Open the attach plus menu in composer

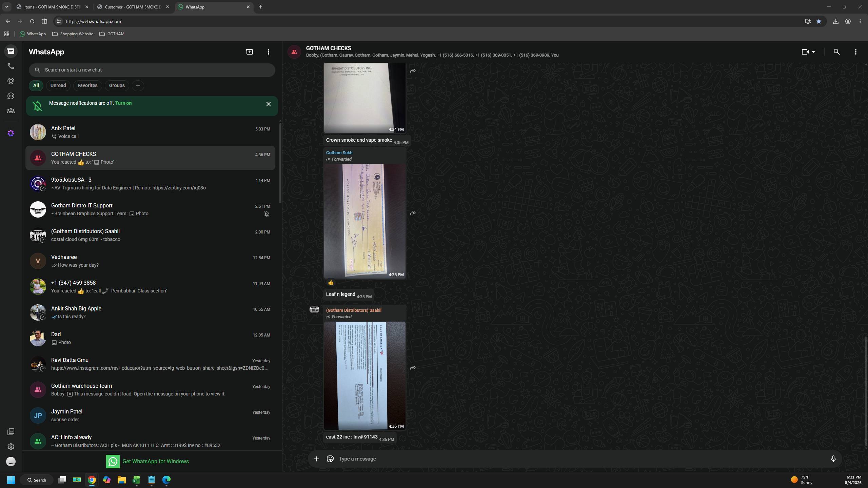tap(316, 459)
